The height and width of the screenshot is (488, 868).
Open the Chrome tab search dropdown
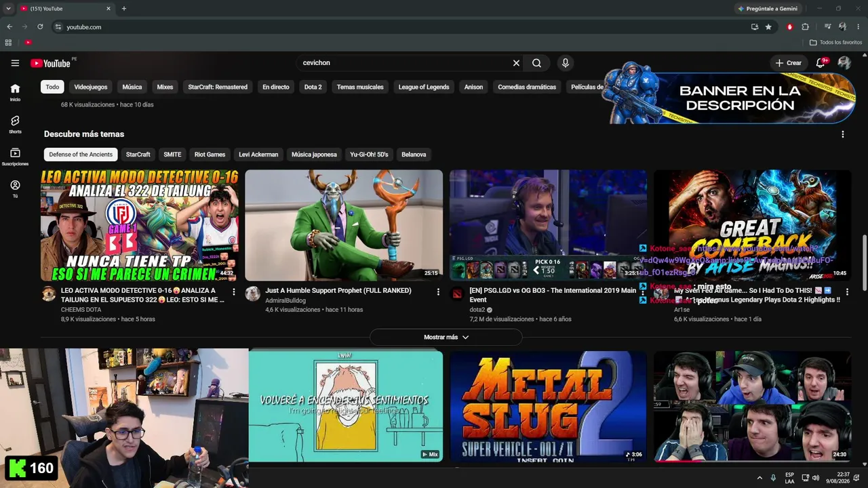pyautogui.click(x=8, y=9)
